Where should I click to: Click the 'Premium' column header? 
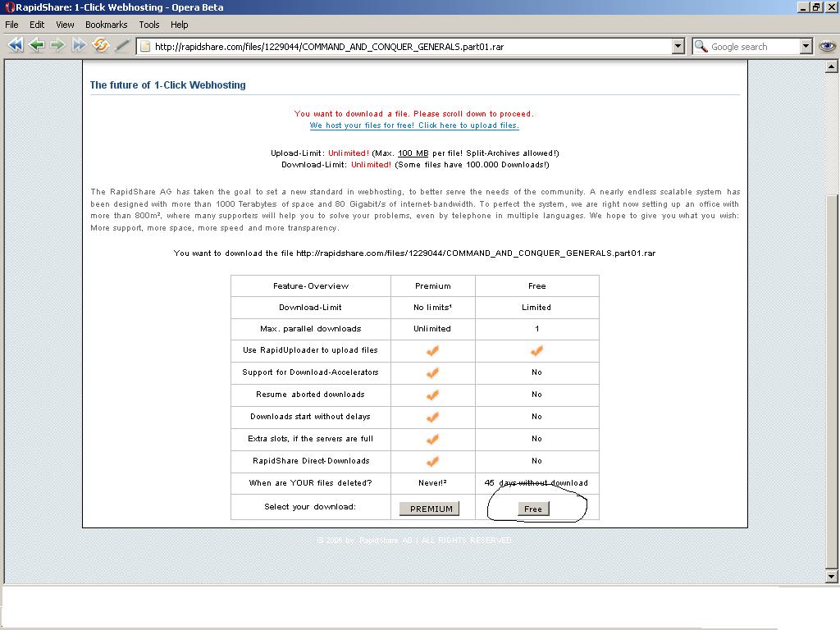[x=433, y=286]
